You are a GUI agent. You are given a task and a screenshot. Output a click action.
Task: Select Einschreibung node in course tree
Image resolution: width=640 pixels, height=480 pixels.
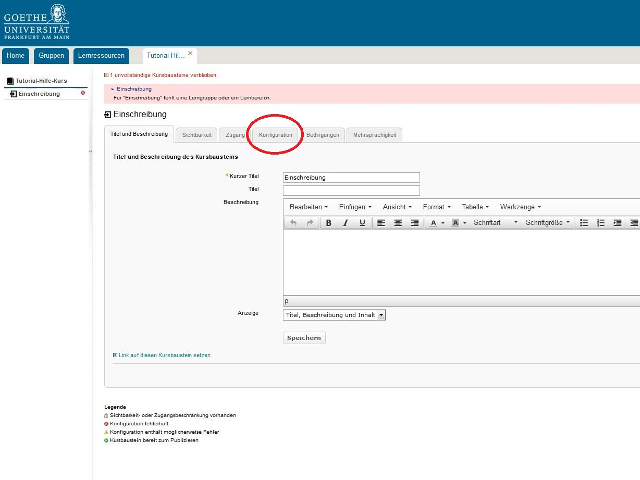[x=39, y=94]
